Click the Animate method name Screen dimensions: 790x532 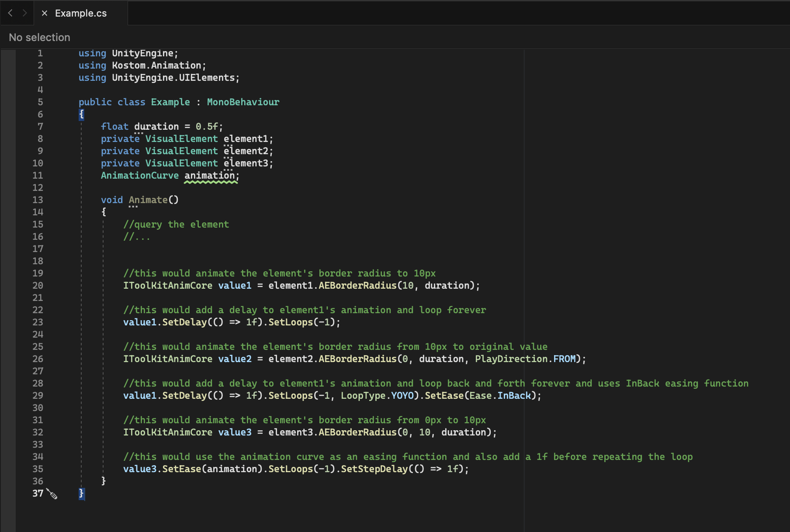pos(148,200)
